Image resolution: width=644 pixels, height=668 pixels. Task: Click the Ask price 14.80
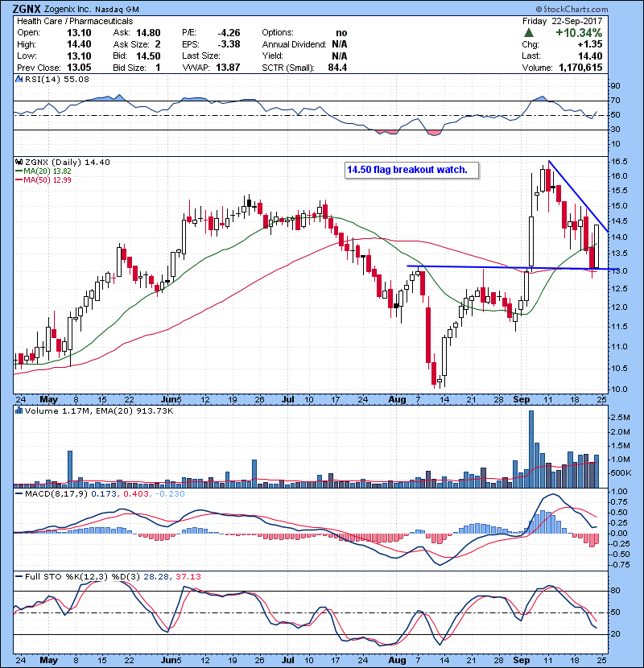coord(148,33)
